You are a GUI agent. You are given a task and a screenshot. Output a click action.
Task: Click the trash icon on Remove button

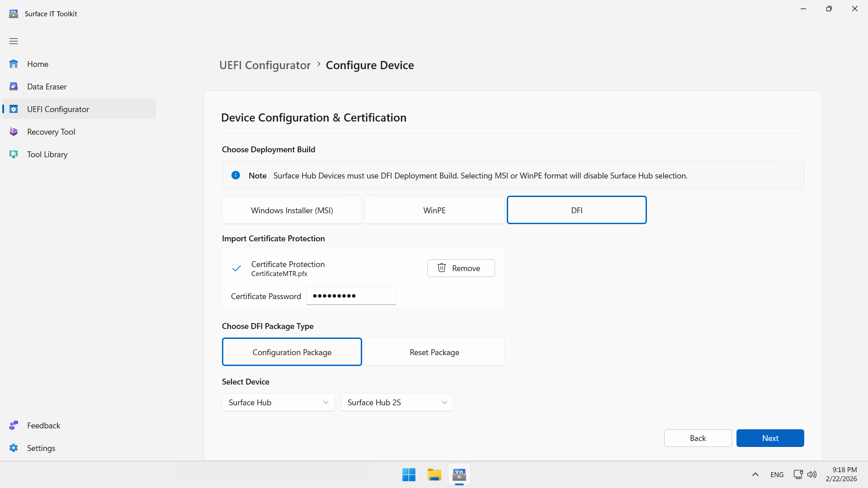(x=442, y=268)
